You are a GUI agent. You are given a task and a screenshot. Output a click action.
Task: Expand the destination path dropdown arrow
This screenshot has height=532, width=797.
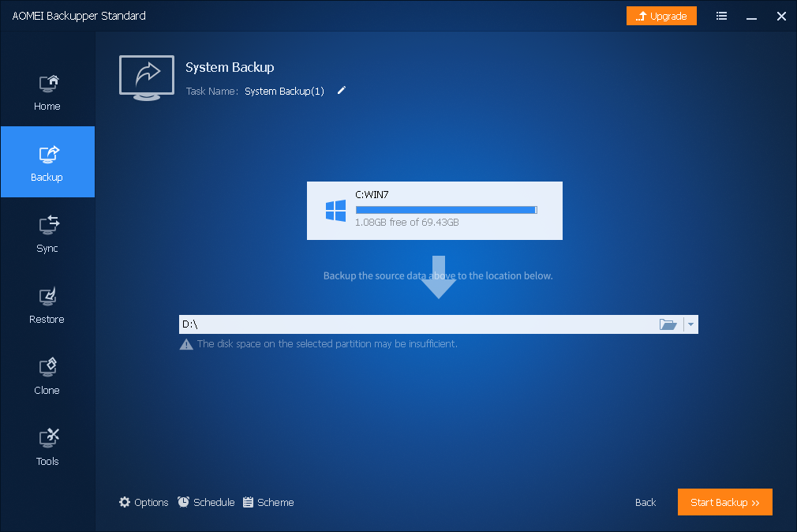click(x=690, y=324)
